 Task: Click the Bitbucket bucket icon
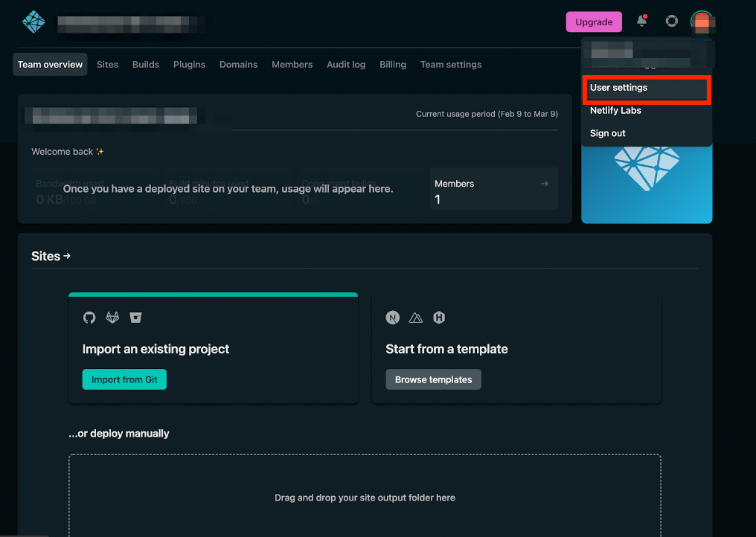pos(135,318)
